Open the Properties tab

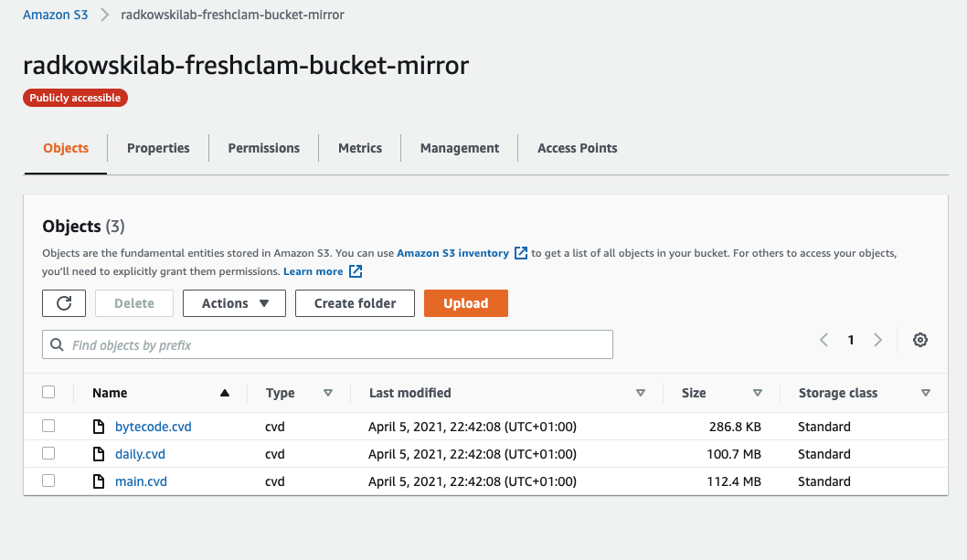[x=158, y=148]
